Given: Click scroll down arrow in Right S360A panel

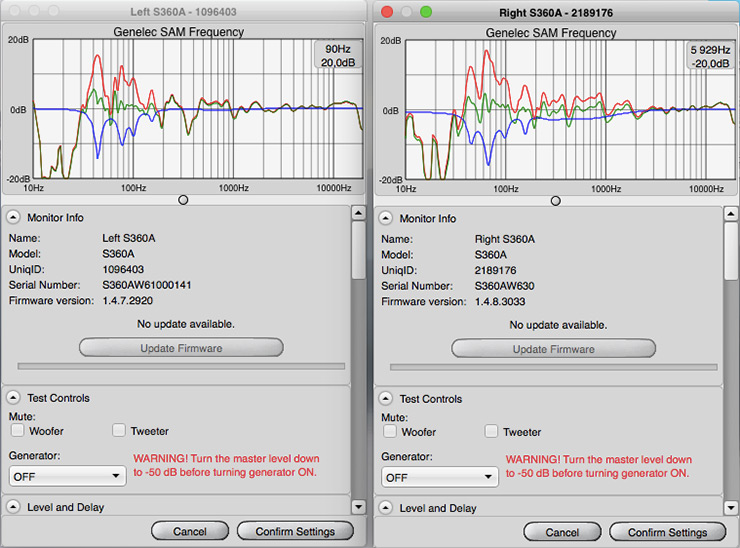Looking at the screenshot, I should (x=731, y=508).
